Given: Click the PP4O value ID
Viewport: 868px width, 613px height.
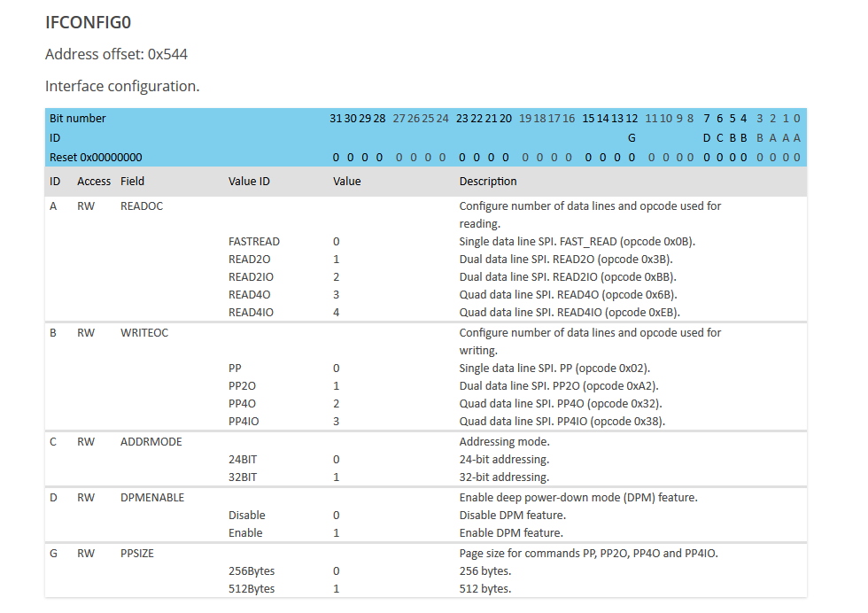Looking at the screenshot, I should click(242, 404).
